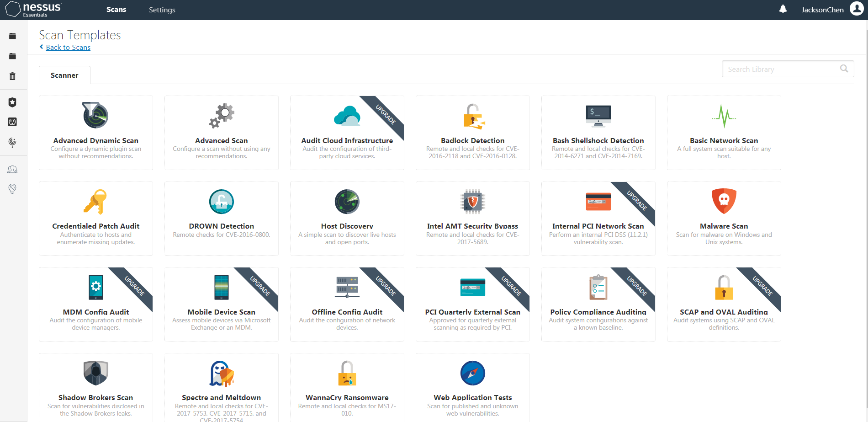Click the Basic Network Scan title
This screenshot has height=422, width=868.
click(724, 141)
